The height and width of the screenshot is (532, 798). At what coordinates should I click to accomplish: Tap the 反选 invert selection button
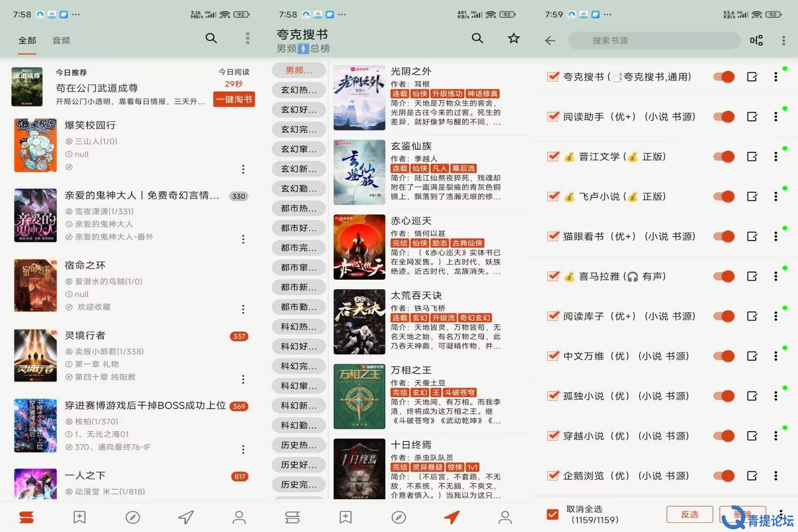click(x=690, y=515)
